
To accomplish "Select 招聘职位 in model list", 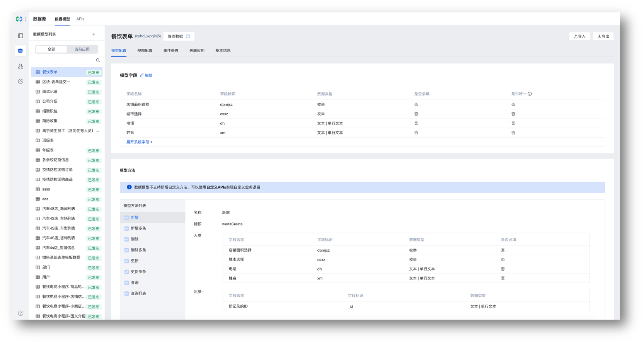I will click(66, 111).
